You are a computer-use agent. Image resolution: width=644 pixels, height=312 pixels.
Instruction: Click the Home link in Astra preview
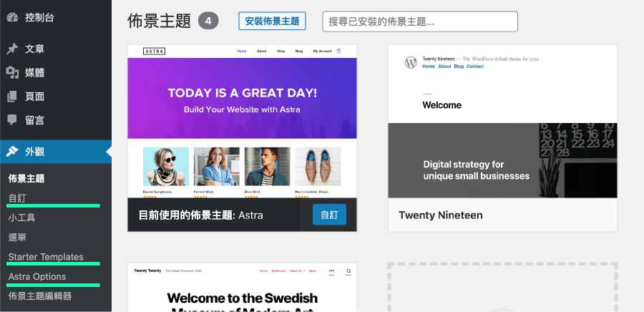(242, 52)
